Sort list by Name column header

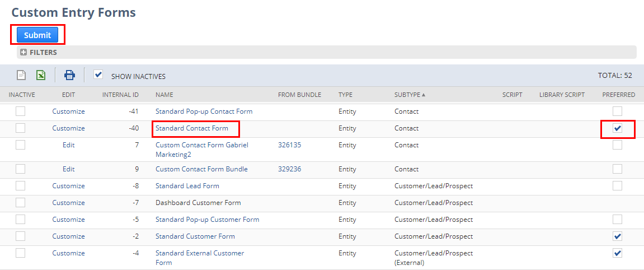[x=164, y=95]
